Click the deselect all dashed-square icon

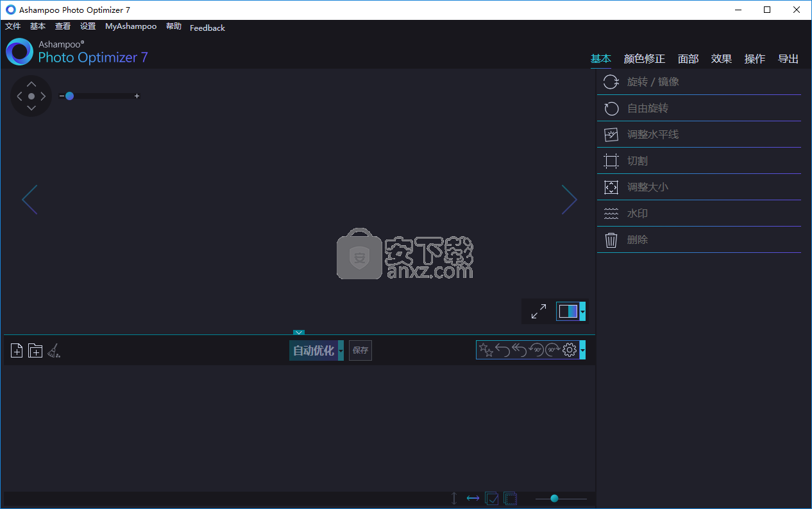pyautogui.click(x=511, y=498)
